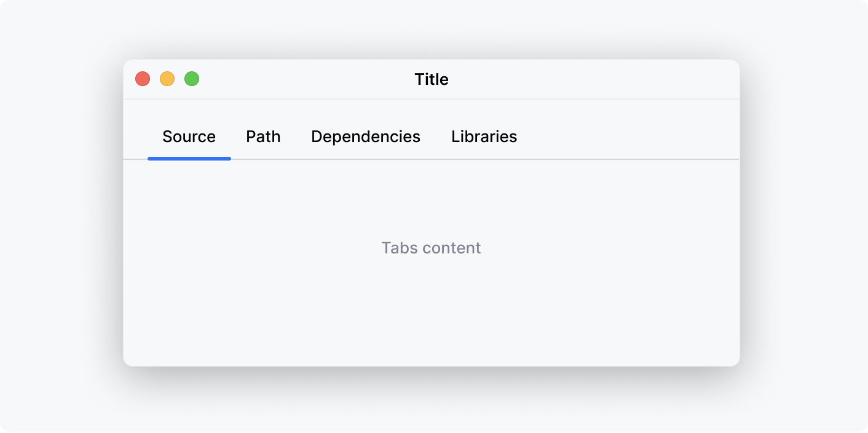
Task: Click the yellow minimize button
Action: click(167, 79)
